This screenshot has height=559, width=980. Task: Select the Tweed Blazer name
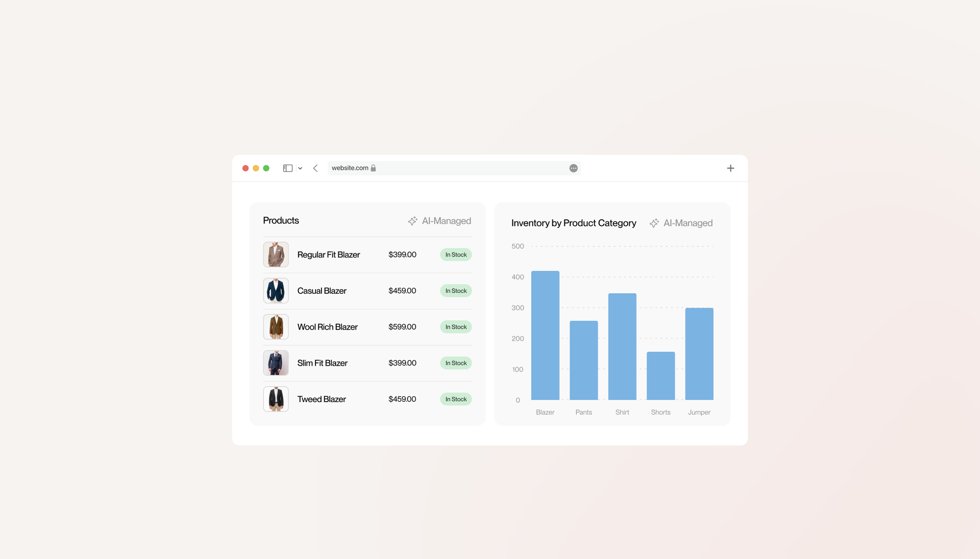[321, 399]
